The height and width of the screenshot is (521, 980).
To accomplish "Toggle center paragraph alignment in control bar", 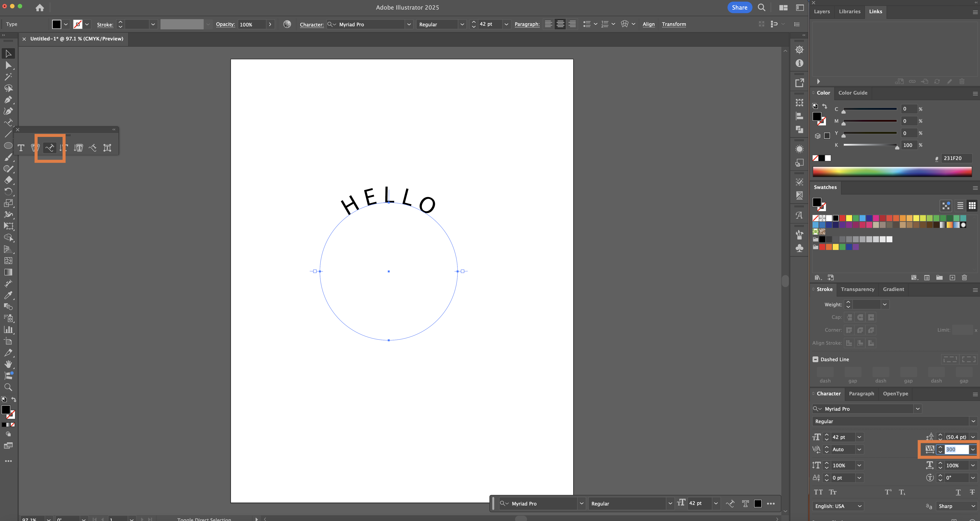I will [x=560, y=24].
